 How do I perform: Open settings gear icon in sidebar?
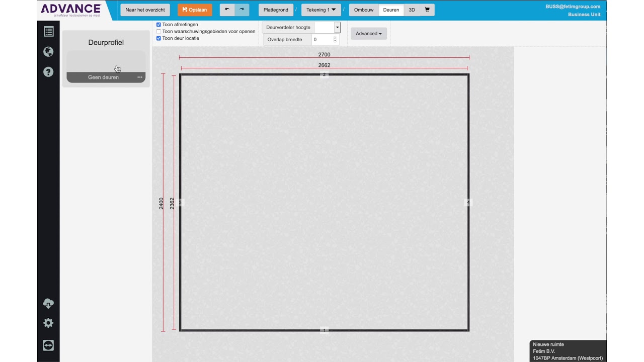48,323
